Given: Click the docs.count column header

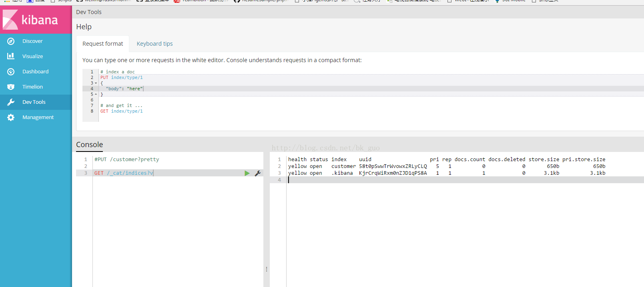Looking at the screenshot, I should [470, 160].
